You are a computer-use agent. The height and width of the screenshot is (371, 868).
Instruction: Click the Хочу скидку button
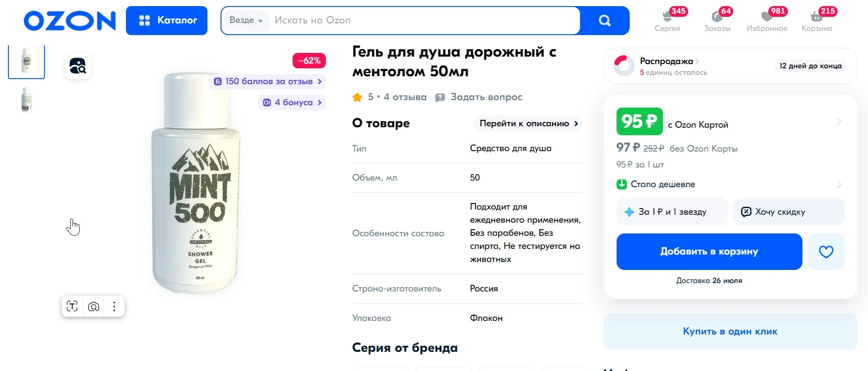click(x=789, y=212)
